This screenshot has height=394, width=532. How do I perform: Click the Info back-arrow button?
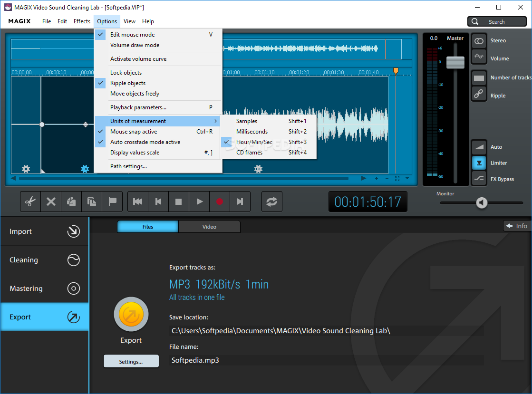[517, 226]
